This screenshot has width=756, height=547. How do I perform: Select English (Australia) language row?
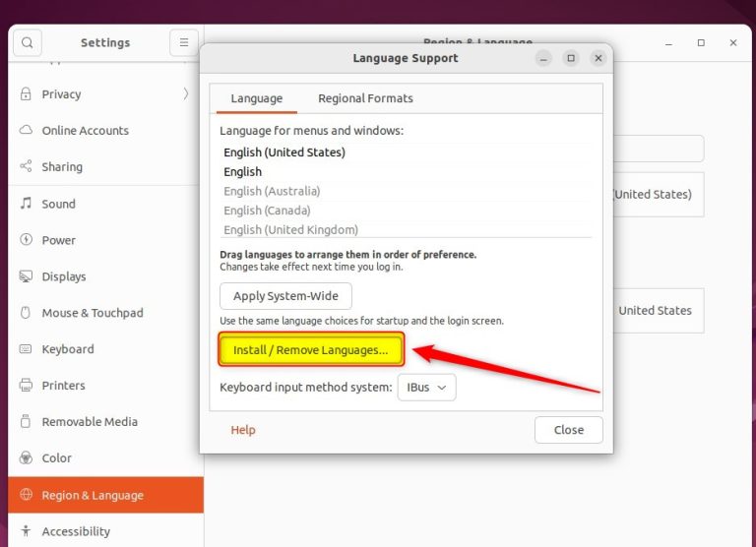click(407, 191)
